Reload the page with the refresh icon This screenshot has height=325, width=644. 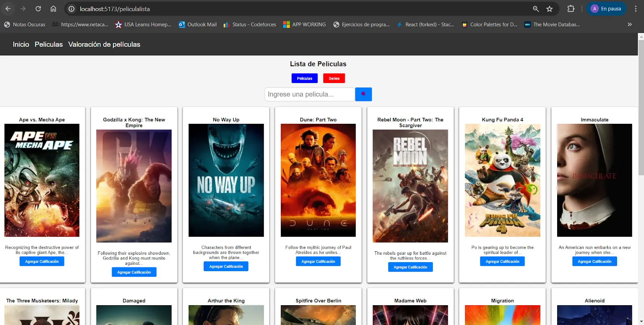click(x=38, y=9)
